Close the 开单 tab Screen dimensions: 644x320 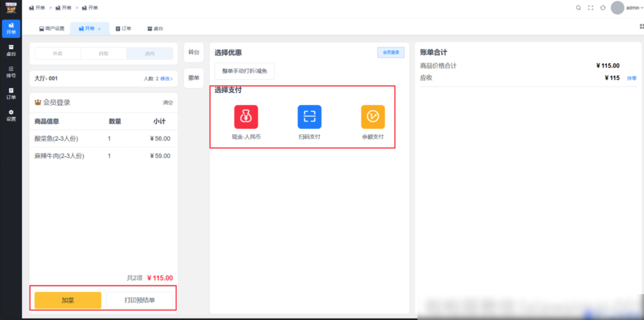(x=99, y=29)
